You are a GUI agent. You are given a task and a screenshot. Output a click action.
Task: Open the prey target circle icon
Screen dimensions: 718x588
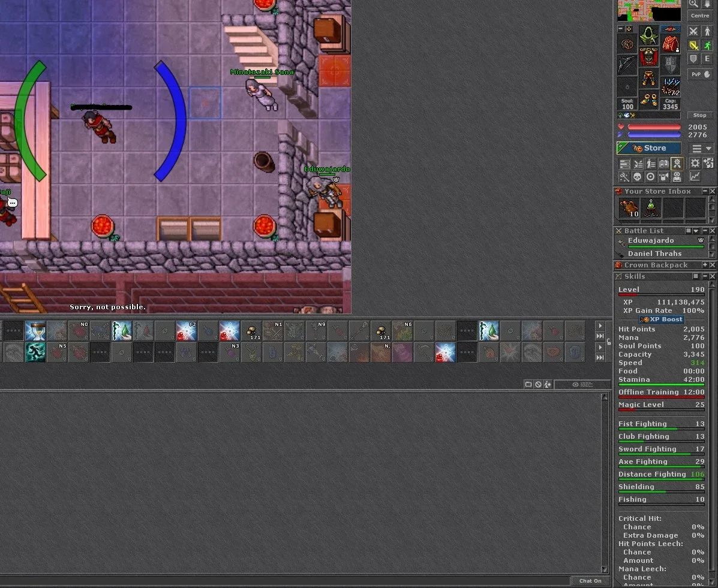(651, 177)
